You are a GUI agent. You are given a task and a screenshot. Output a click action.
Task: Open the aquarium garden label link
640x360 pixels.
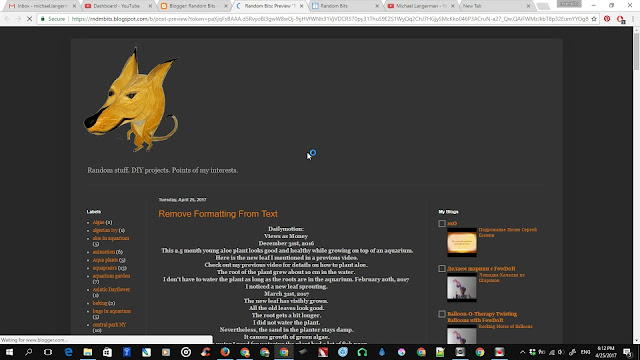pyautogui.click(x=111, y=276)
